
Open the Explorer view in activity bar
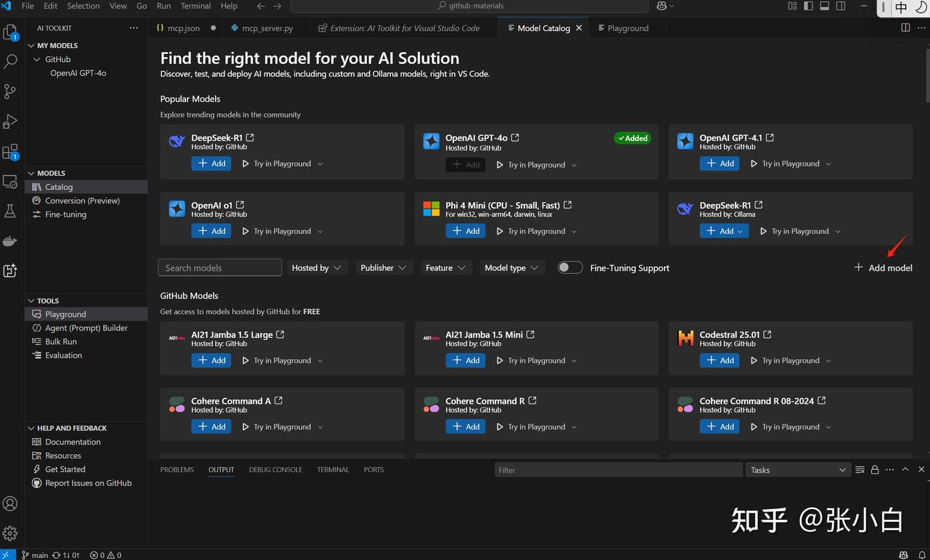coord(10,32)
